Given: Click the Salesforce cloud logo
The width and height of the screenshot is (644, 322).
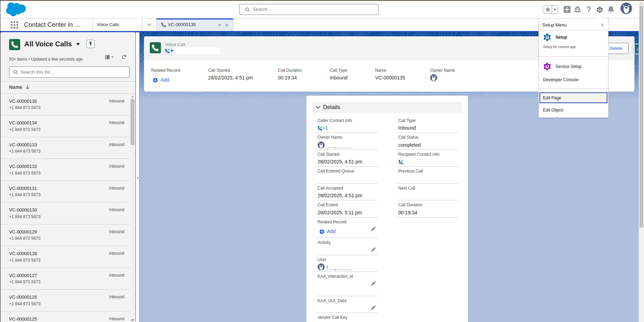Looking at the screenshot, I should [x=16, y=9].
